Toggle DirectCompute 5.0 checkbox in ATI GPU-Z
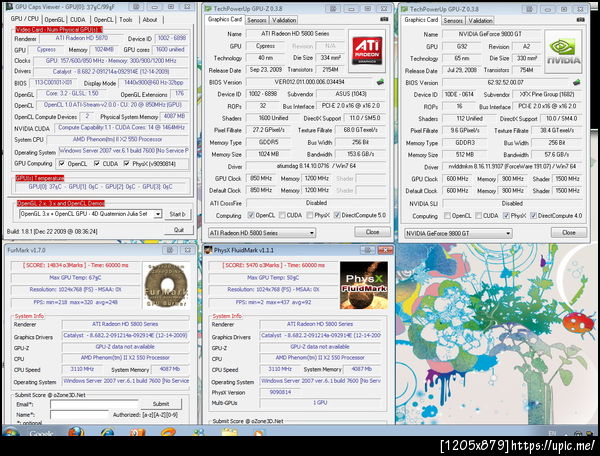 click(337, 215)
